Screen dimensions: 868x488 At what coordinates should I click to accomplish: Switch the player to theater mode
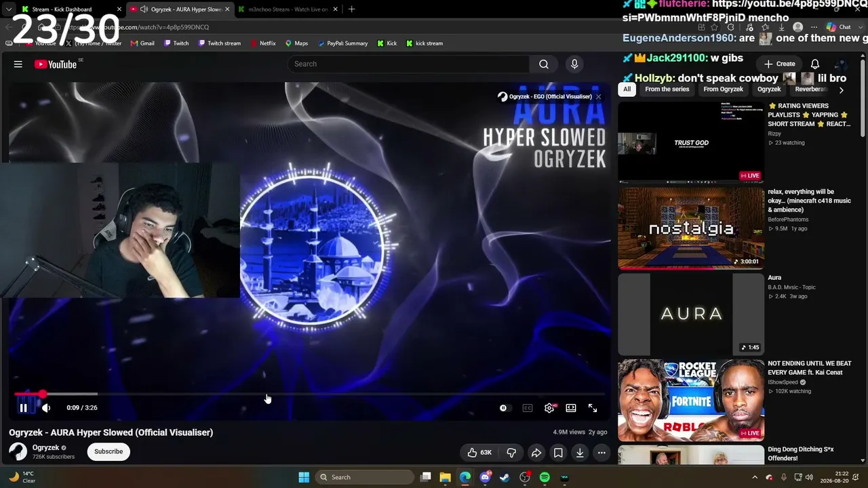(571, 408)
